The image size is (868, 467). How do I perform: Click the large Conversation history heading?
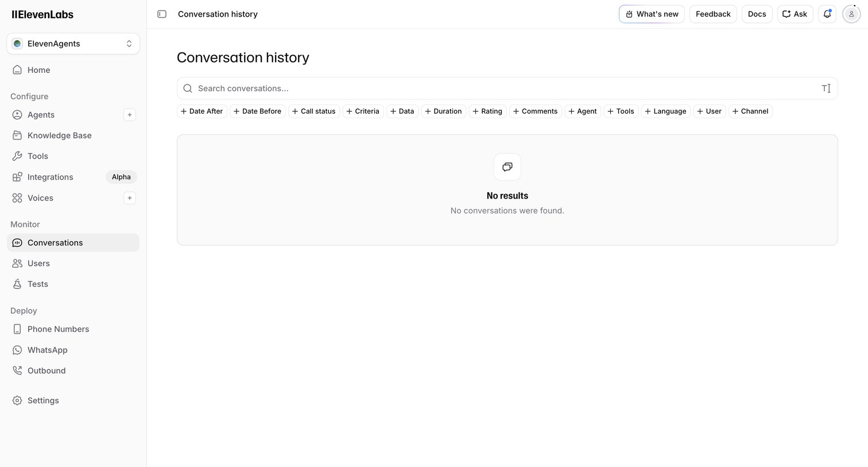pyautogui.click(x=243, y=57)
